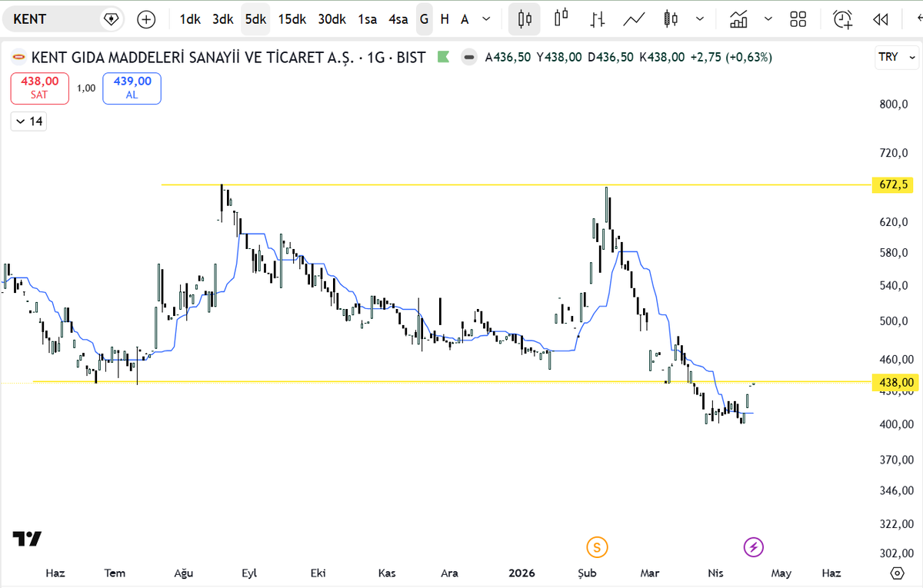Select the 3dk interval
Image resolution: width=923 pixels, height=588 pixels.
pos(222,19)
